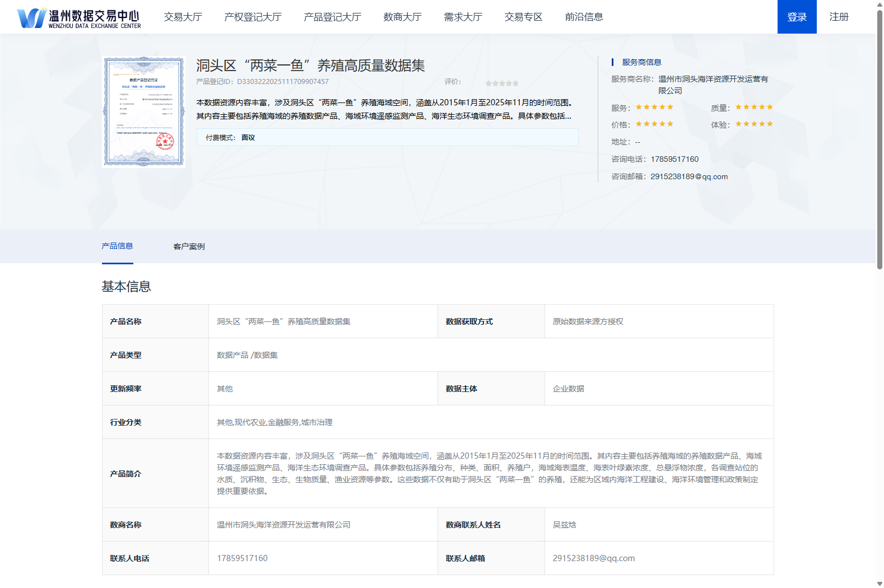The image size is (884, 588).
Task: Click the blue 登录 button
Action: tap(797, 17)
